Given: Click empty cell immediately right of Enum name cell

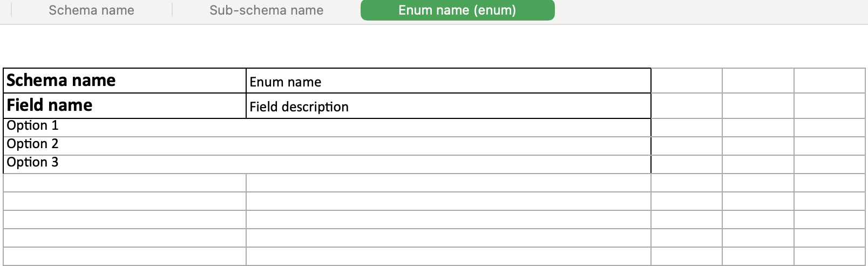Looking at the screenshot, I should click(687, 81).
